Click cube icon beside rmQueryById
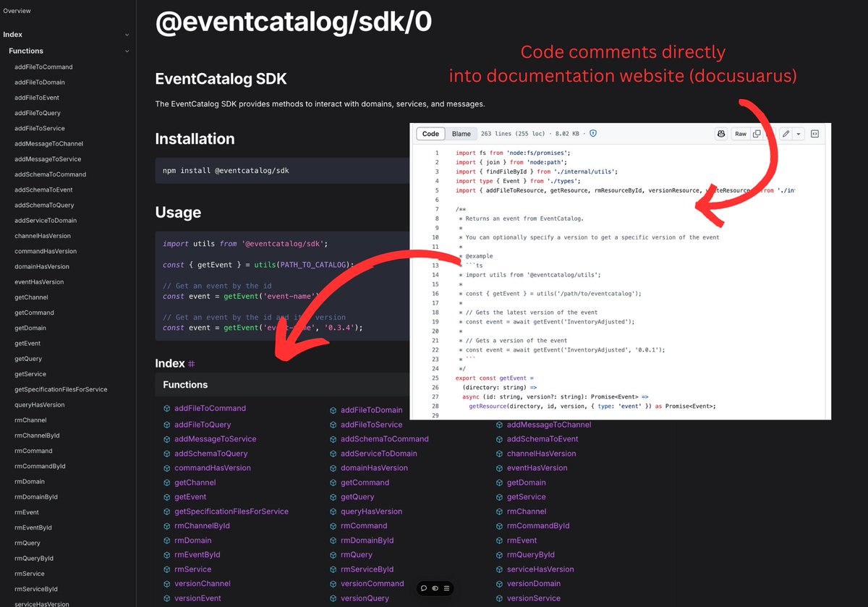This screenshot has width=868, height=607. tap(500, 555)
